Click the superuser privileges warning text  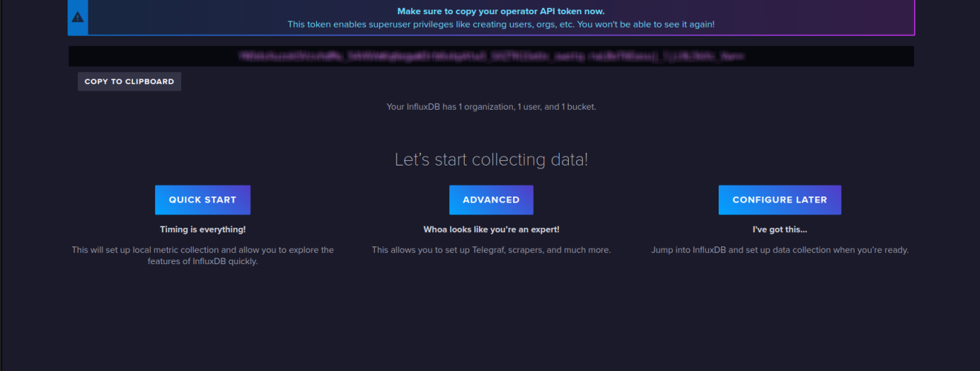pos(501,24)
